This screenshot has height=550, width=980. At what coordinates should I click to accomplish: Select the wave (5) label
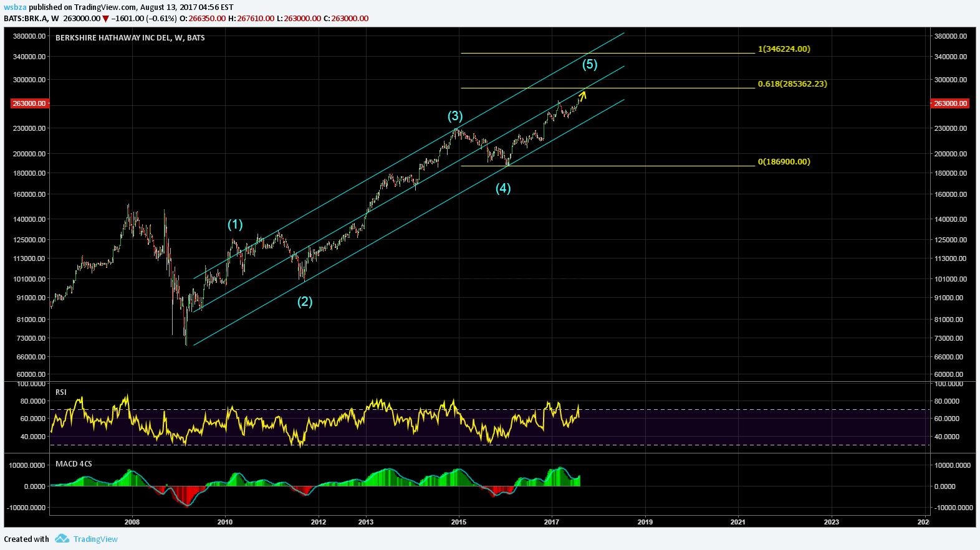pyautogui.click(x=590, y=64)
